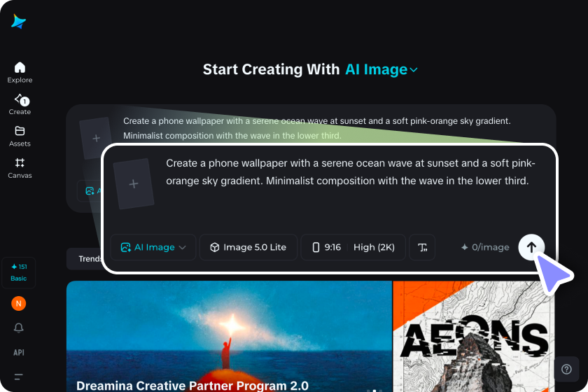Click the orange N profile avatar

tap(18, 304)
